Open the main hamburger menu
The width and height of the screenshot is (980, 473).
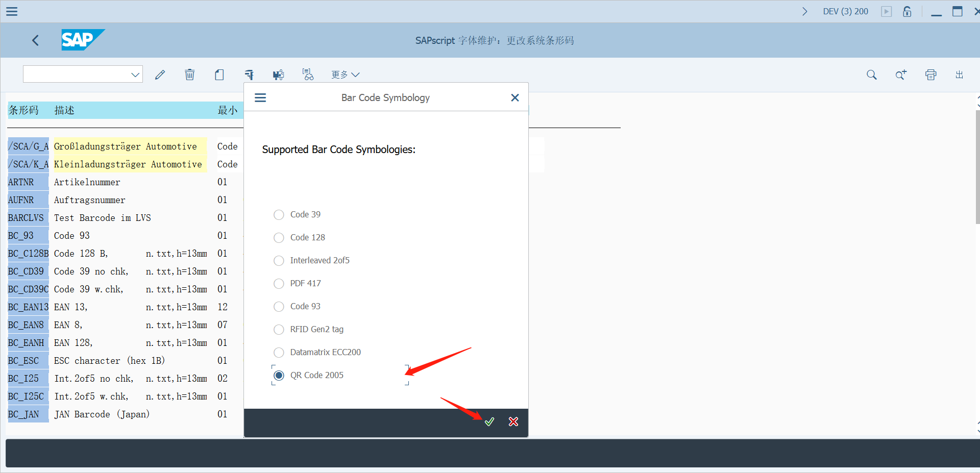click(12, 11)
